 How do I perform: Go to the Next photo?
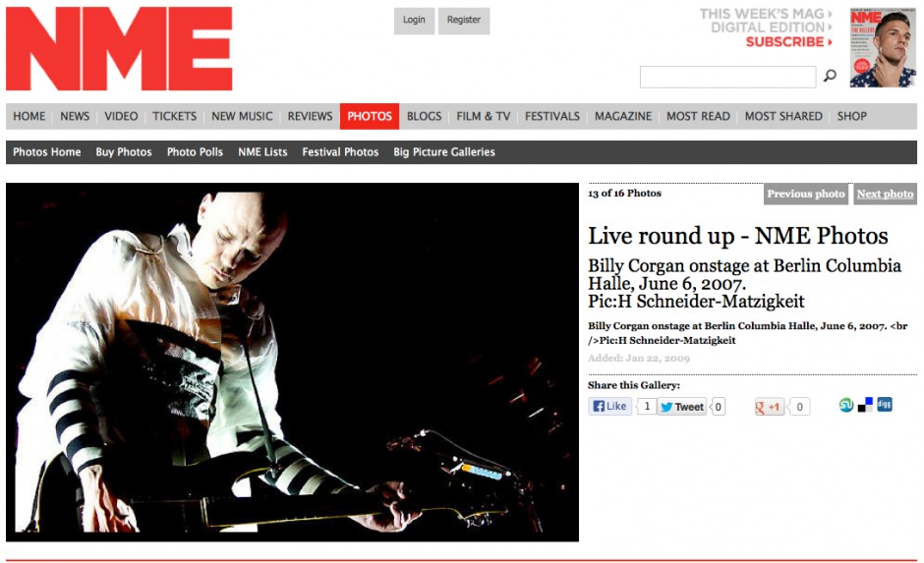(885, 194)
